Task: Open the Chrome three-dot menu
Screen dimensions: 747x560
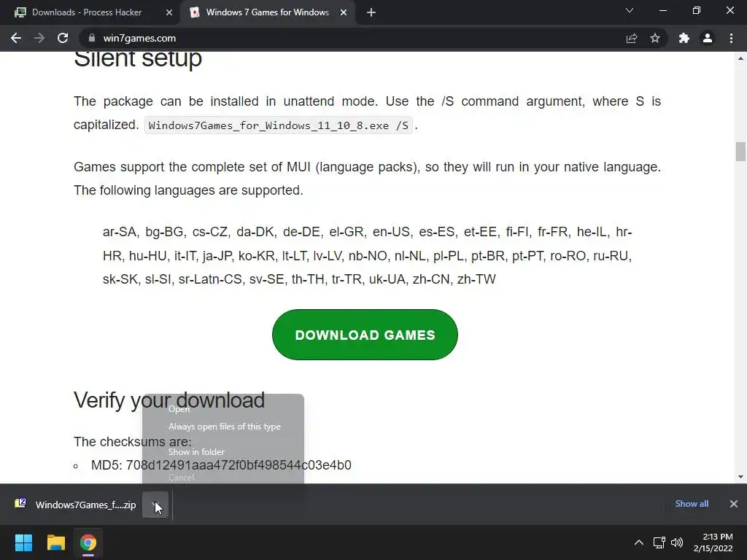Action: click(731, 38)
